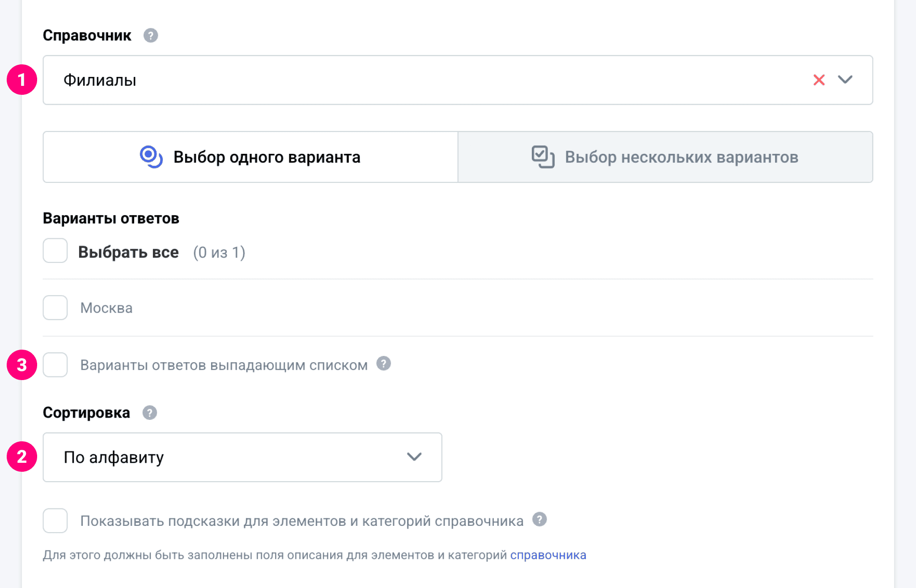
Task: Click the chevron in the sorting dropdown
Action: (x=414, y=457)
